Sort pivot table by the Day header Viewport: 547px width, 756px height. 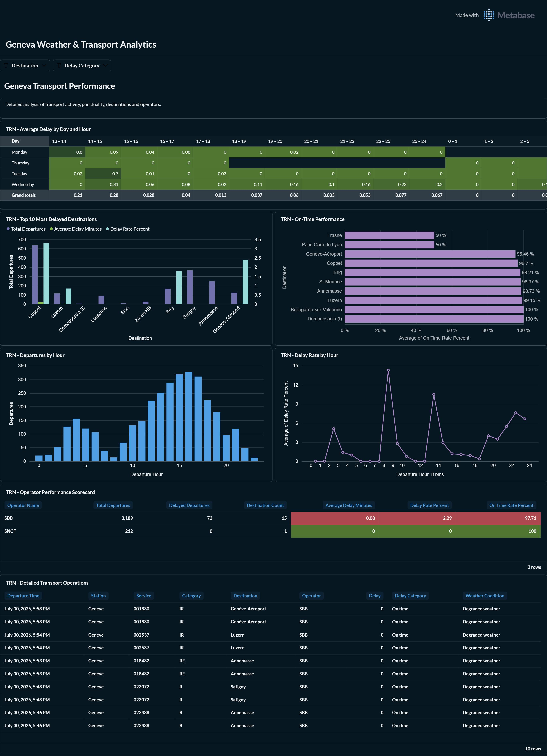click(15, 141)
